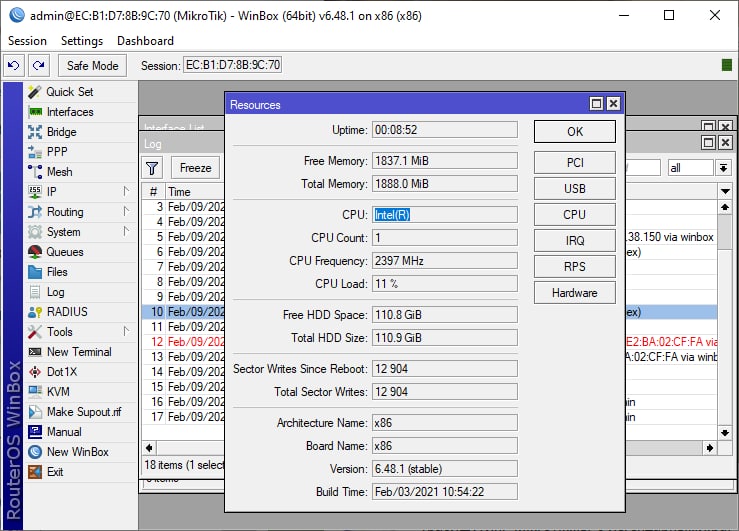
Task: Click the Session address field
Action: tap(233, 65)
